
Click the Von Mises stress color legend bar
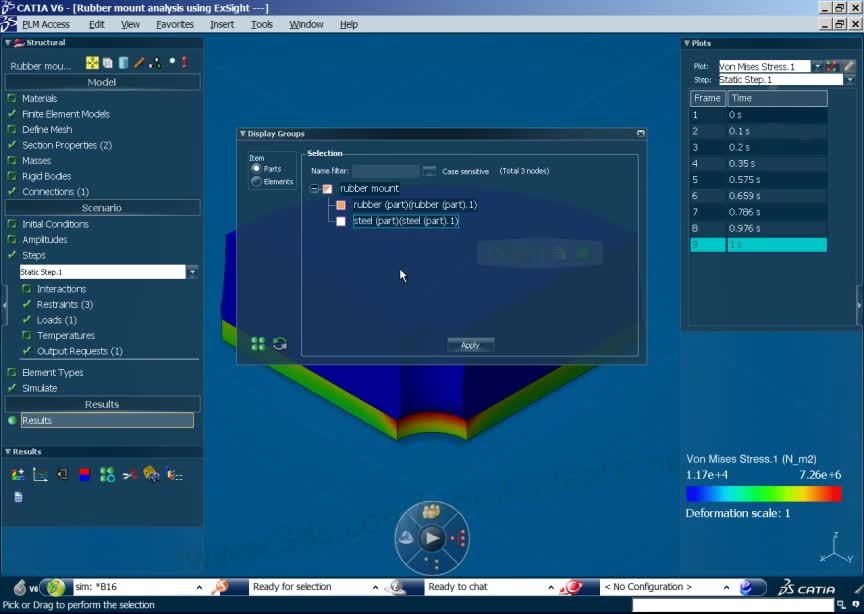pos(764,494)
